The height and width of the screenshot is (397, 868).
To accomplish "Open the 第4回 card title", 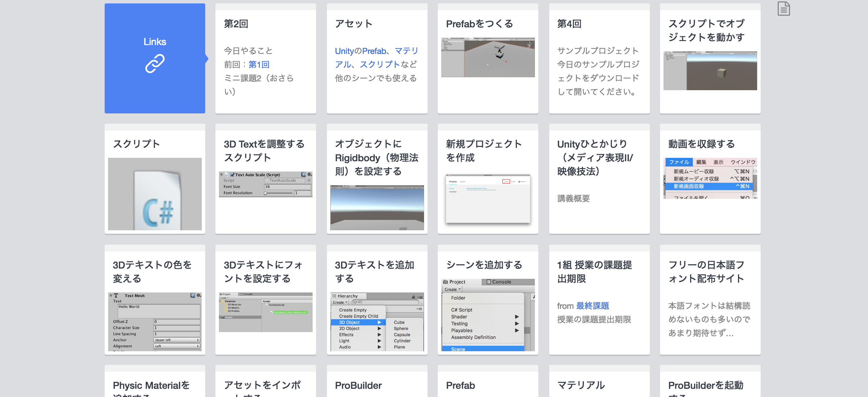I will coord(569,24).
